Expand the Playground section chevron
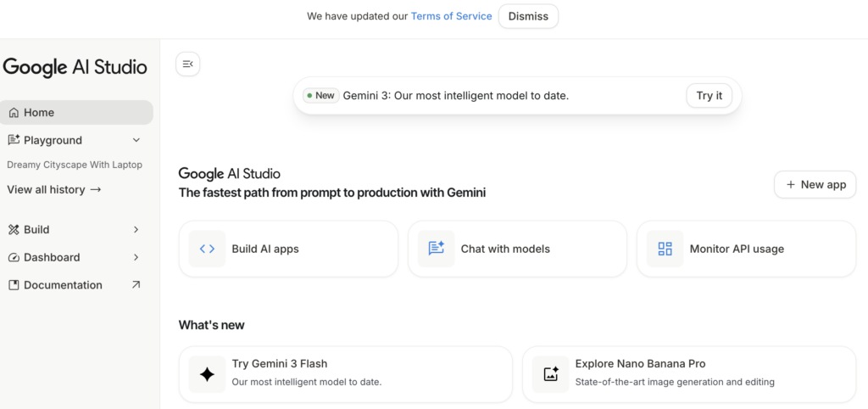 click(136, 141)
